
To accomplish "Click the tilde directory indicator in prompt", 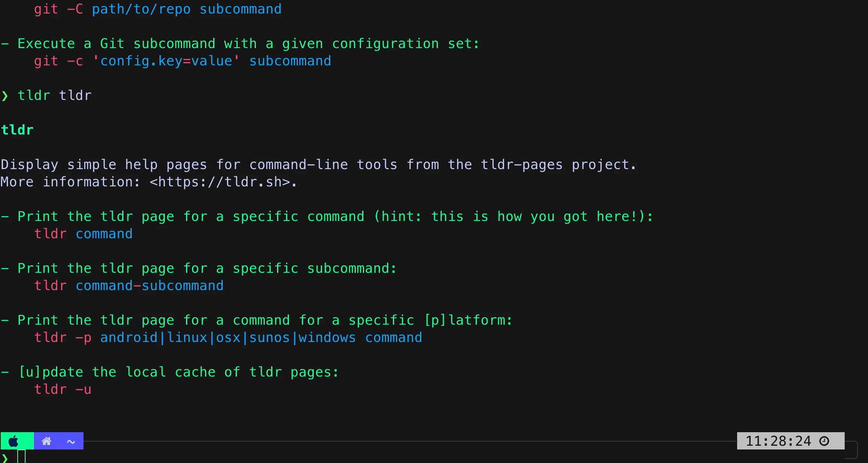I will (x=71, y=442).
